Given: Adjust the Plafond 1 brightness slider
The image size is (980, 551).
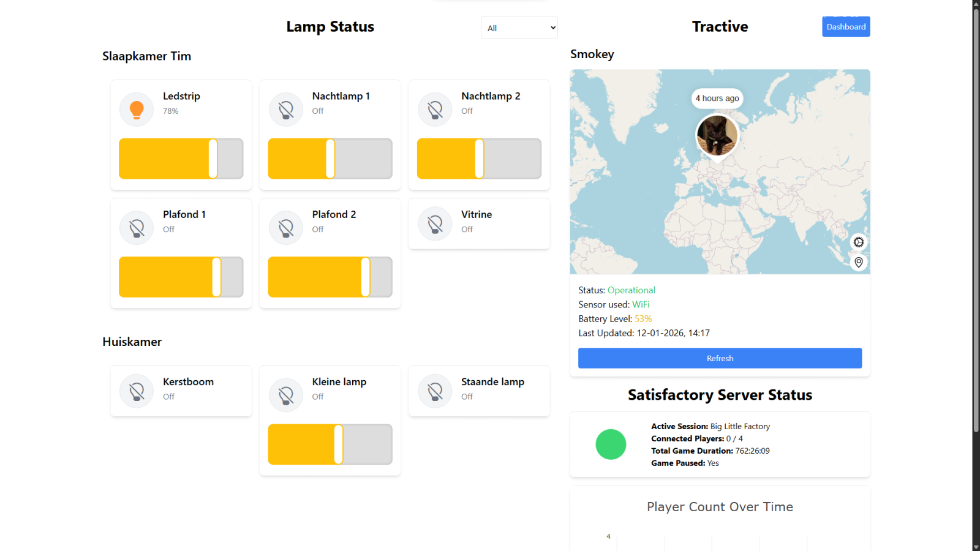Looking at the screenshot, I should 181,277.
